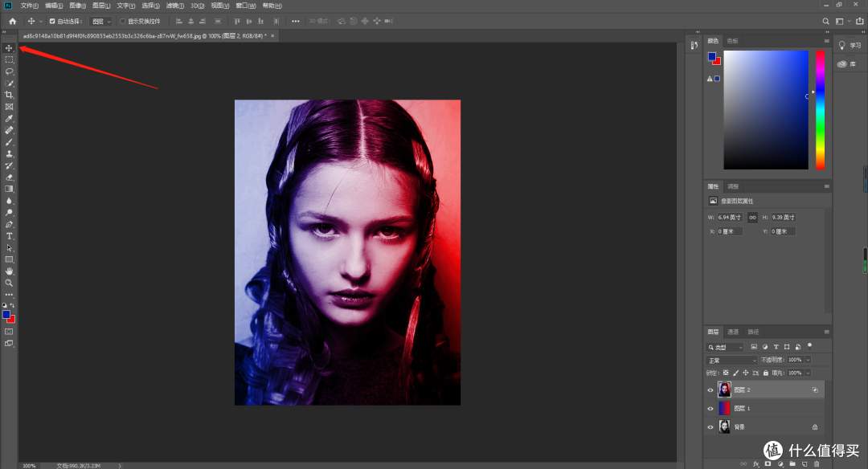Select the Hand tool
The width and height of the screenshot is (868, 469).
pos(9,271)
